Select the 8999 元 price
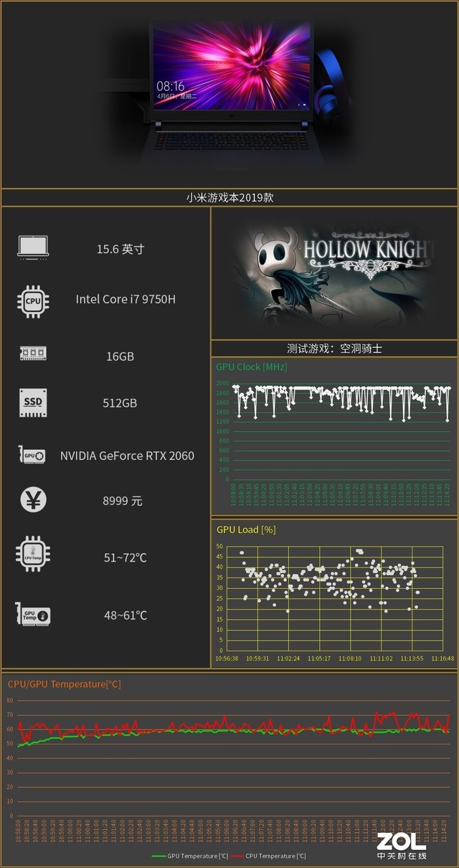 click(x=123, y=501)
